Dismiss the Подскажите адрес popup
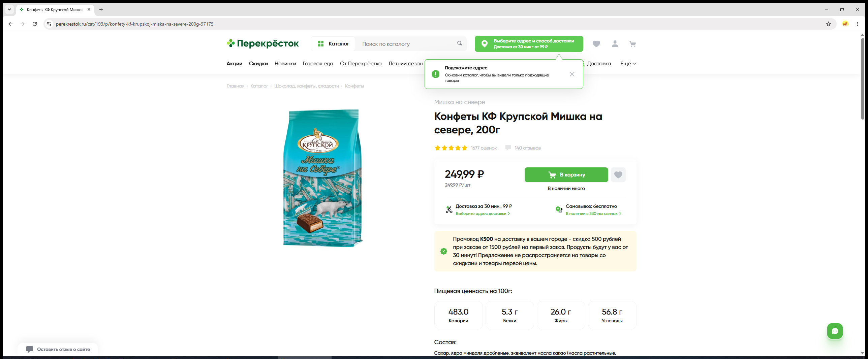This screenshot has height=359, width=868. click(x=572, y=74)
